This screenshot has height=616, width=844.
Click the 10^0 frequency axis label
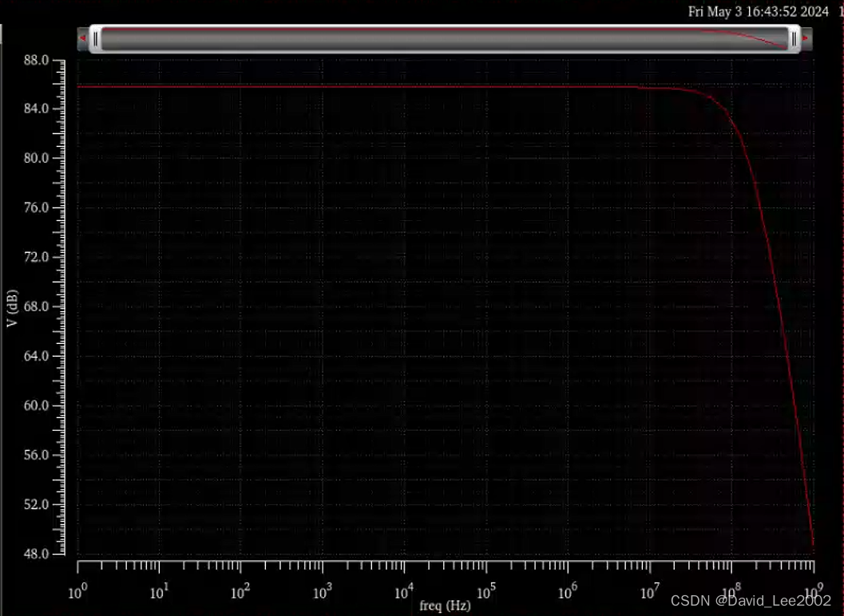[x=77, y=592]
